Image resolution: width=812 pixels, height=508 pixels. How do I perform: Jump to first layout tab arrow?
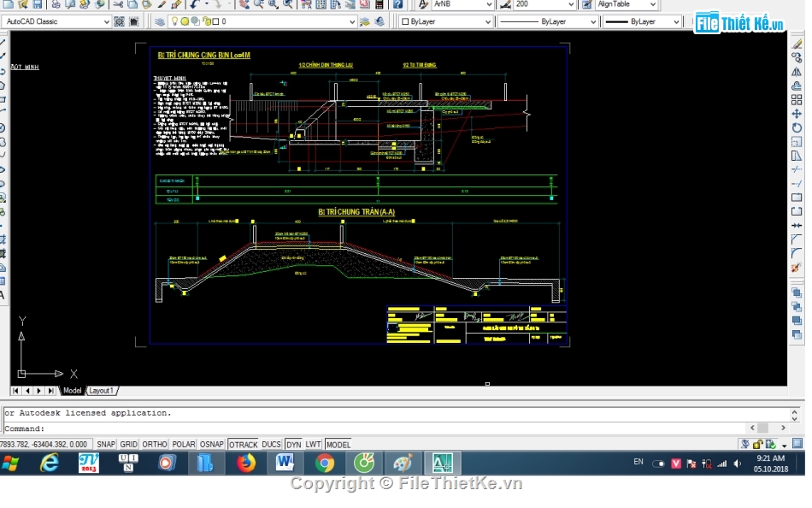pos(15,391)
